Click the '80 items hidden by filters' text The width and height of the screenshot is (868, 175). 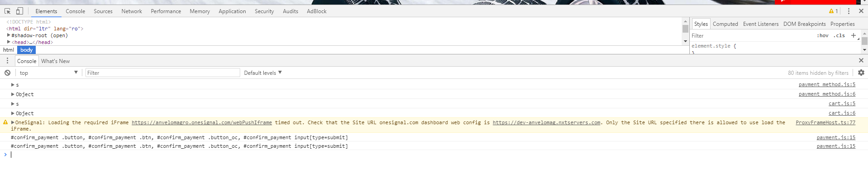pyautogui.click(x=818, y=73)
